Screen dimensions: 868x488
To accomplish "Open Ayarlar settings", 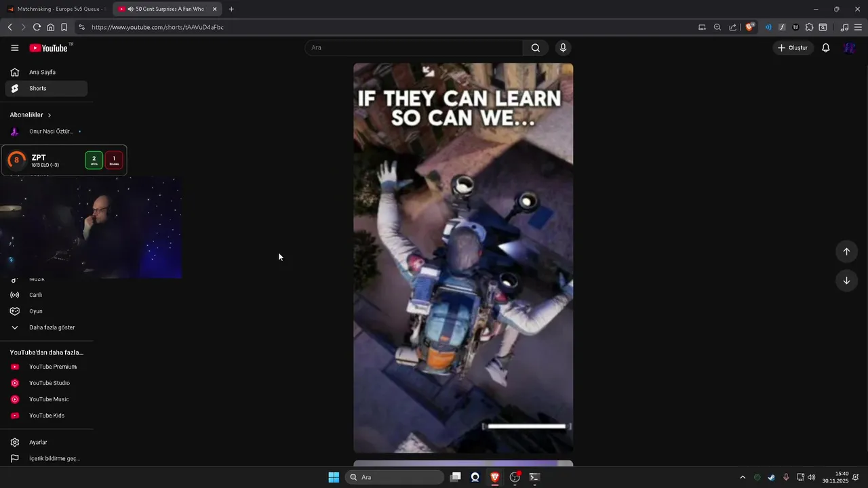I will [46, 442].
